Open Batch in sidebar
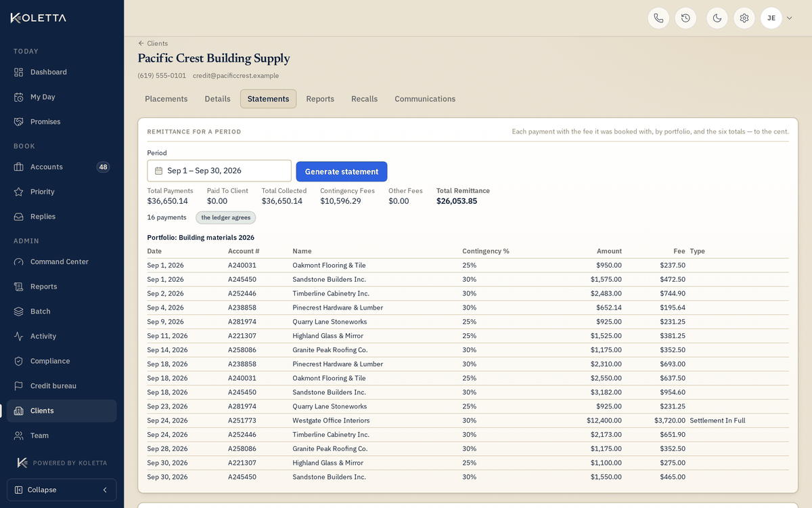 tap(62, 312)
